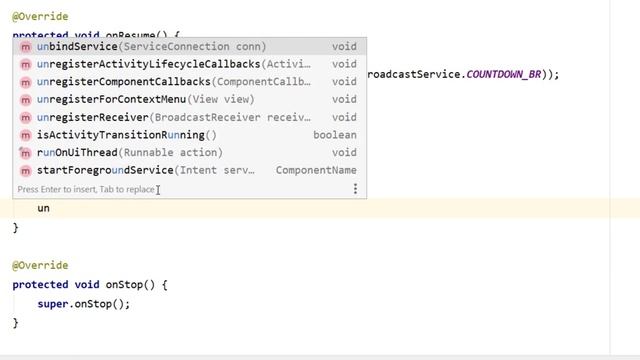
Task: Click closing brace of onStop method
Action: click(16, 323)
